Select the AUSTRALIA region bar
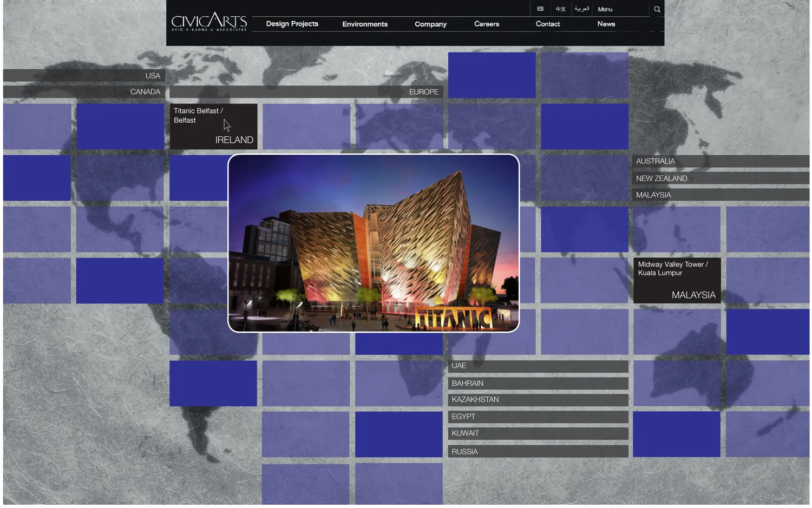Screen dimensions: 812x508 721,161
